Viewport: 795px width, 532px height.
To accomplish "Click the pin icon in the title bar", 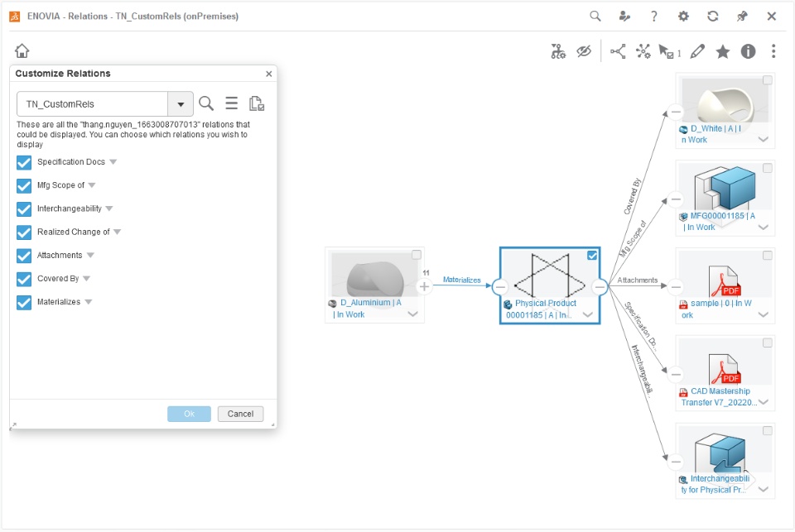I will coord(742,17).
